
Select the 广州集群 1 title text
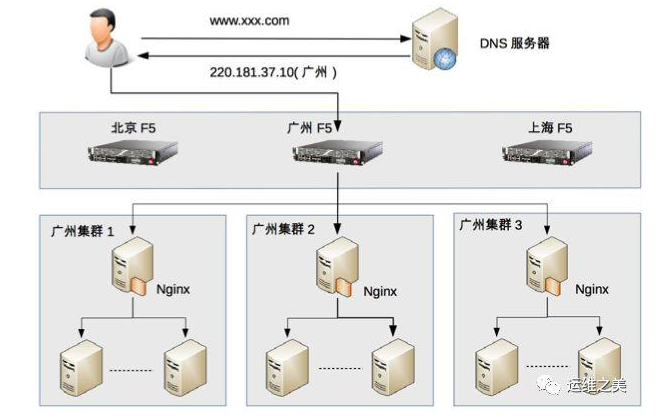[x=83, y=231]
